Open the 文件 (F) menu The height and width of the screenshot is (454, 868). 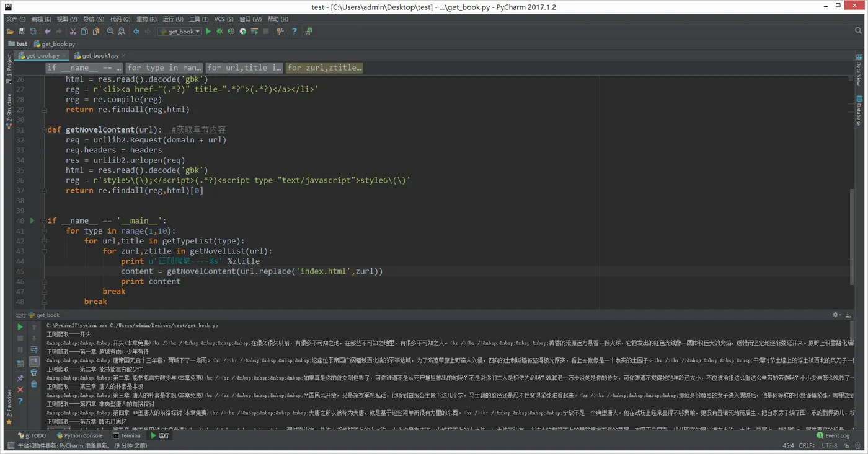tap(16, 19)
